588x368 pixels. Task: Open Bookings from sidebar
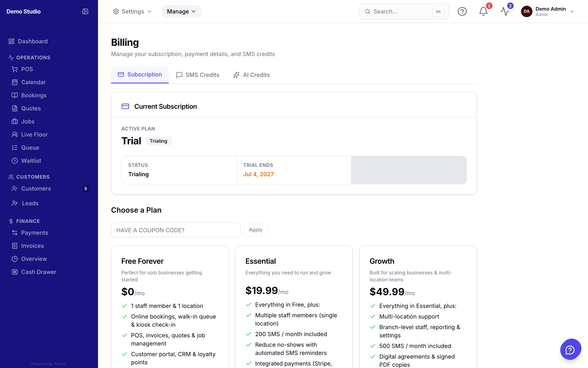pyautogui.click(x=34, y=95)
